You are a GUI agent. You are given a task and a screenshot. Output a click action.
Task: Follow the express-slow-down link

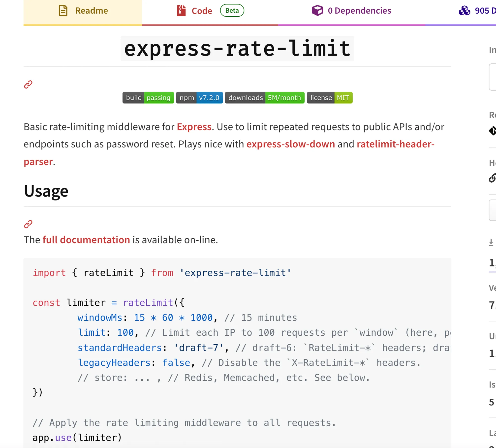pyautogui.click(x=290, y=144)
